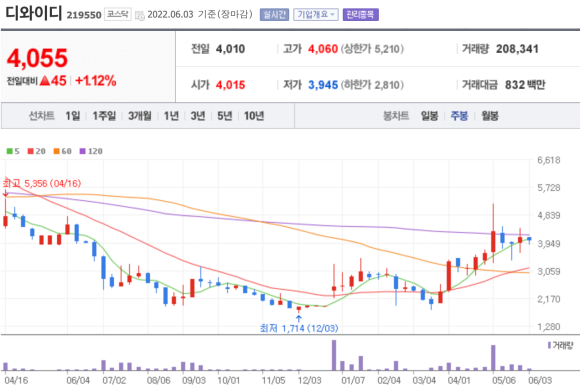Click the purple 관리종목 badge
Image resolution: width=580 pixels, height=392 pixels.
click(360, 15)
